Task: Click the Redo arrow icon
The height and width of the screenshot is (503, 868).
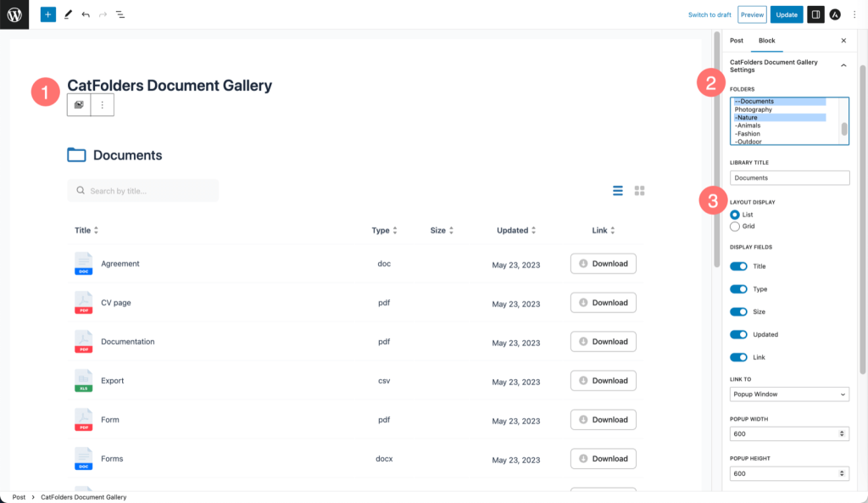Action: [102, 14]
